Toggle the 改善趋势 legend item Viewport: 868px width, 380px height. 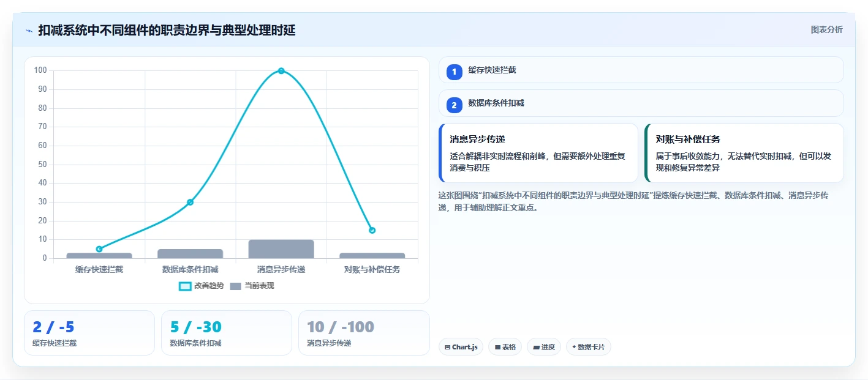coord(202,286)
